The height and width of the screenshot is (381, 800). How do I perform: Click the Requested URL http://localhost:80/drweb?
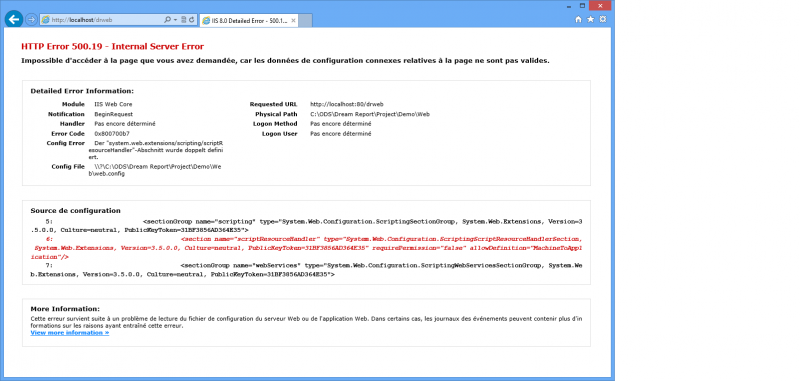coord(346,104)
